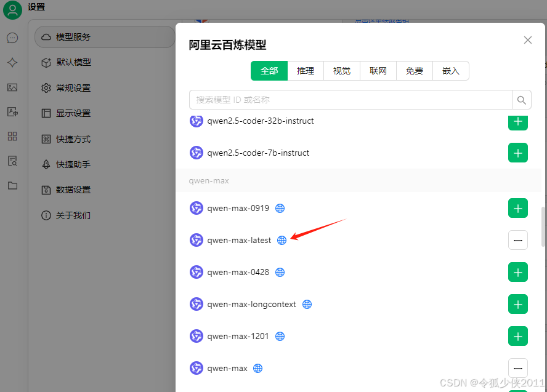The height and width of the screenshot is (392, 547).
Task: Open the files folder sidebar icon
Action: click(12, 185)
